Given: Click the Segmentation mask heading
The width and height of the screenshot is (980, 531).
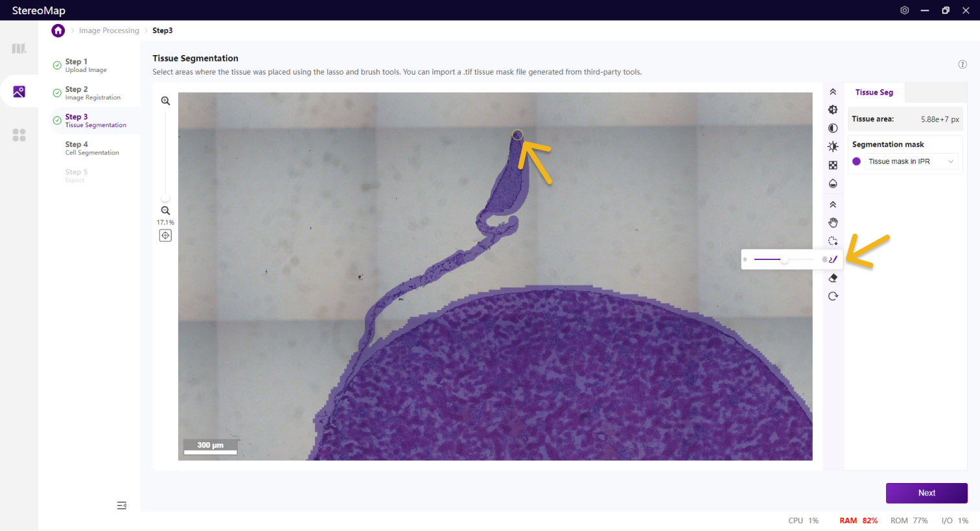Looking at the screenshot, I should (888, 144).
